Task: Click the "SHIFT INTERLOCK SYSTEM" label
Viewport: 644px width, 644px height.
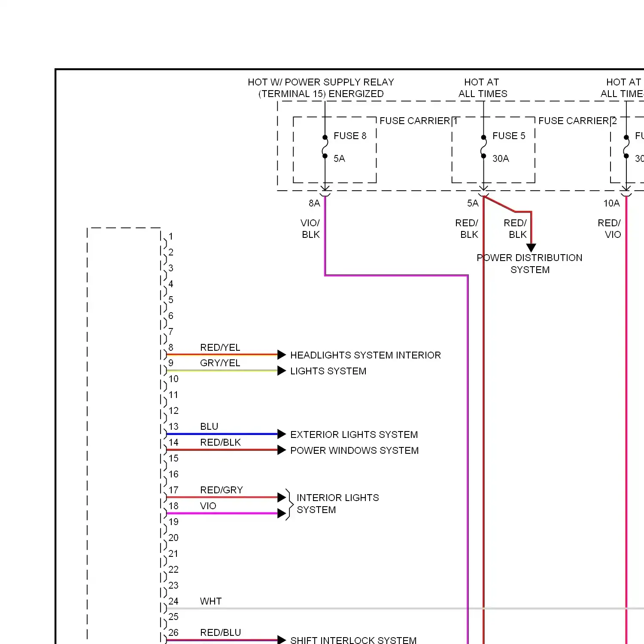Action: click(353, 640)
